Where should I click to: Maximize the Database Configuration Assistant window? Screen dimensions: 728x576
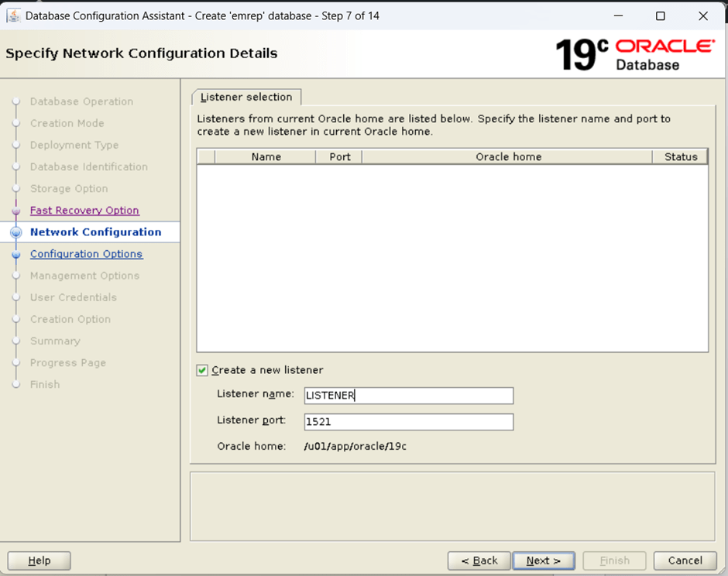660,15
